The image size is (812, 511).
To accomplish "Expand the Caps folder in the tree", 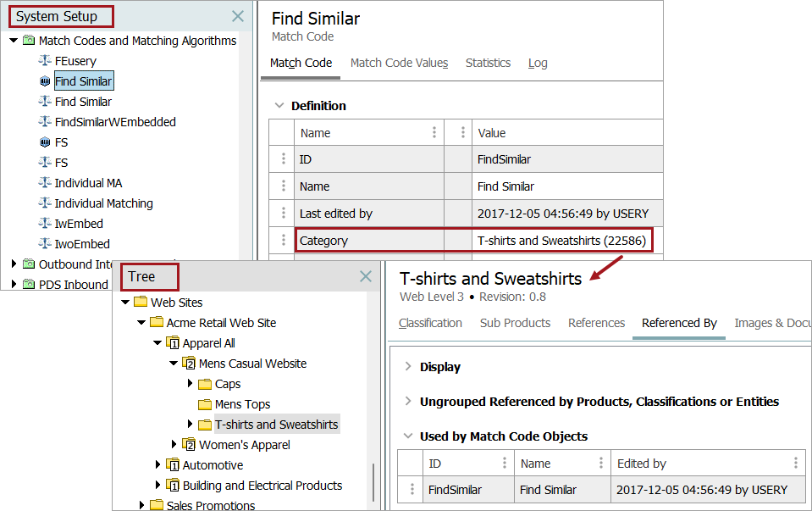I will [191, 384].
